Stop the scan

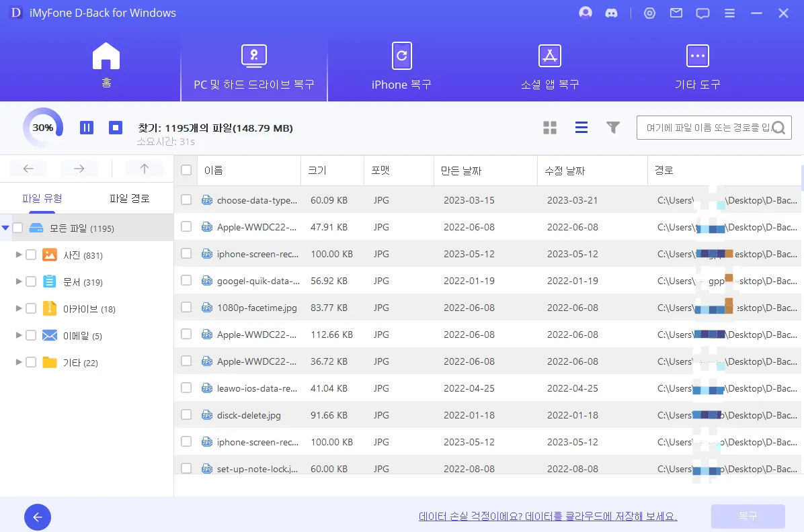pyautogui.click(x=116, y=128)
